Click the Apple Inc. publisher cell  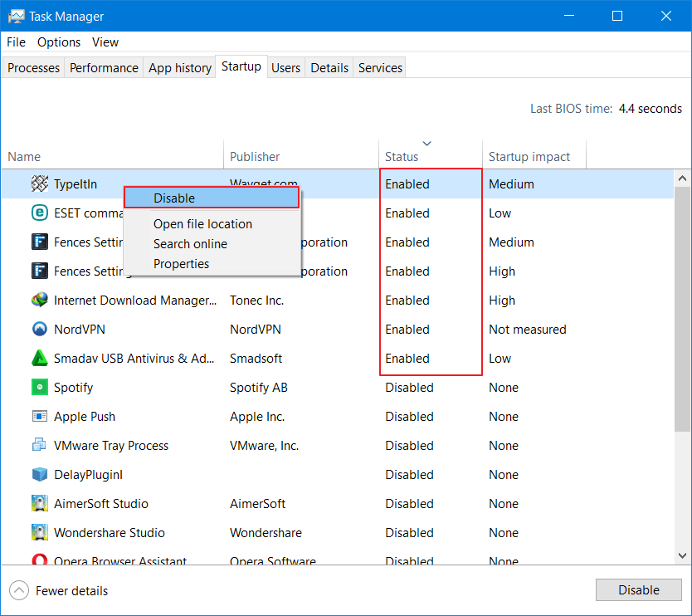[257, 417]
